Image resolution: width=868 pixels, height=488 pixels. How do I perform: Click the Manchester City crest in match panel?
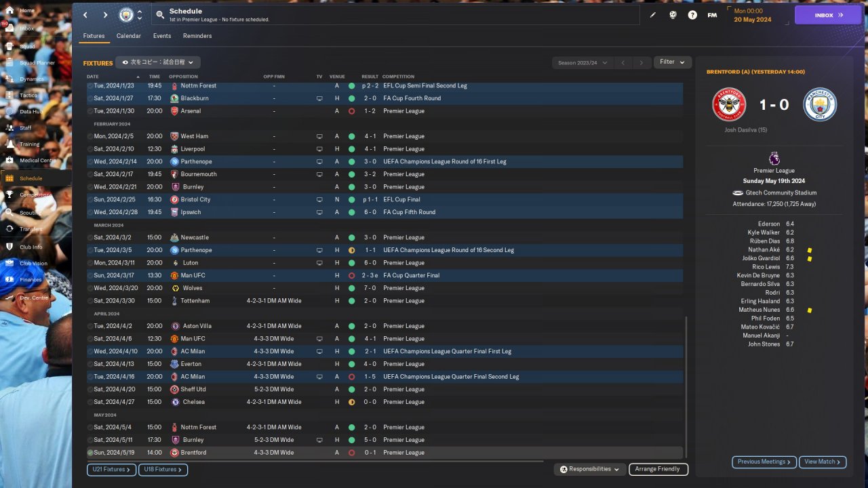click(x=820, y=104)
